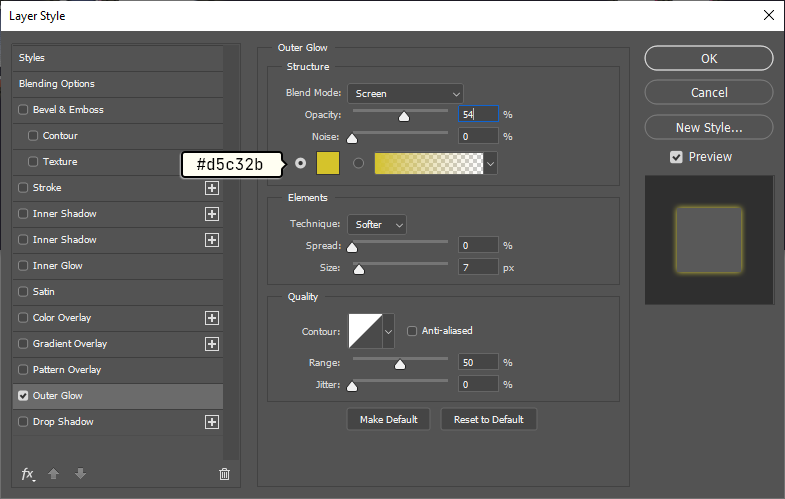Expand the Contour picker dropdown arrow
The width and height of the screenshot is (785, 499).
[388, 330]
